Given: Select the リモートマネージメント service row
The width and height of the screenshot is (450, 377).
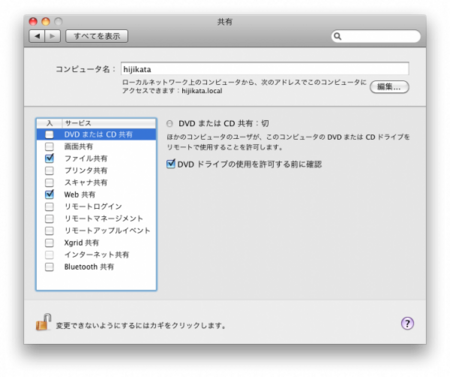Looking at the screenshot, I should [96, 218].
